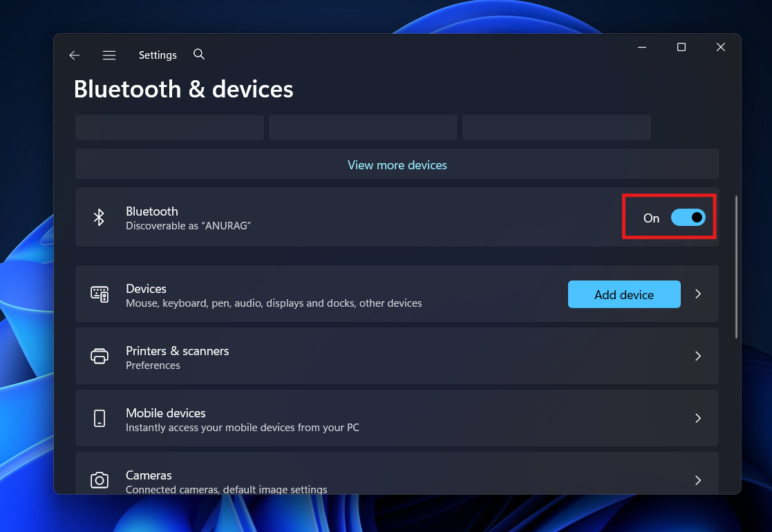Click the back arrow to go back
This screenshot has width=772, height=532.
[74, 55]
